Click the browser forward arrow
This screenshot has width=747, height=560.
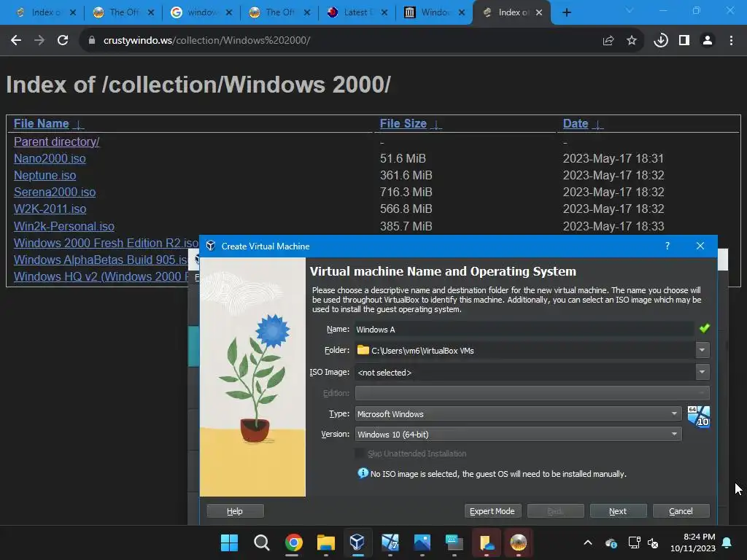point(39,41)
